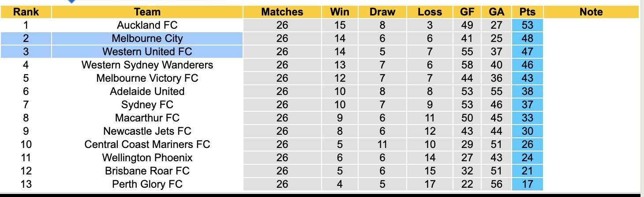Select Adelaide United team name
Image resolution: width=644 pixels, height=197 pixels.
[147, 91]
